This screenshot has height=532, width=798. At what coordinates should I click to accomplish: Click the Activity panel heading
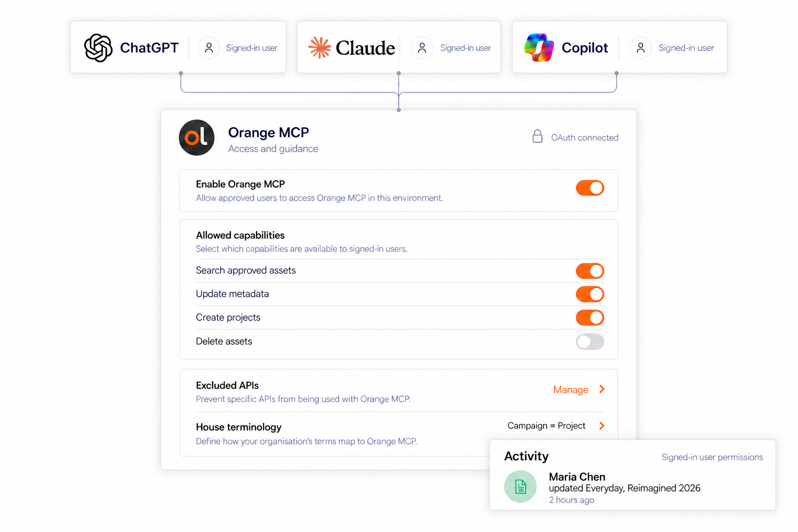click(526, 456)
